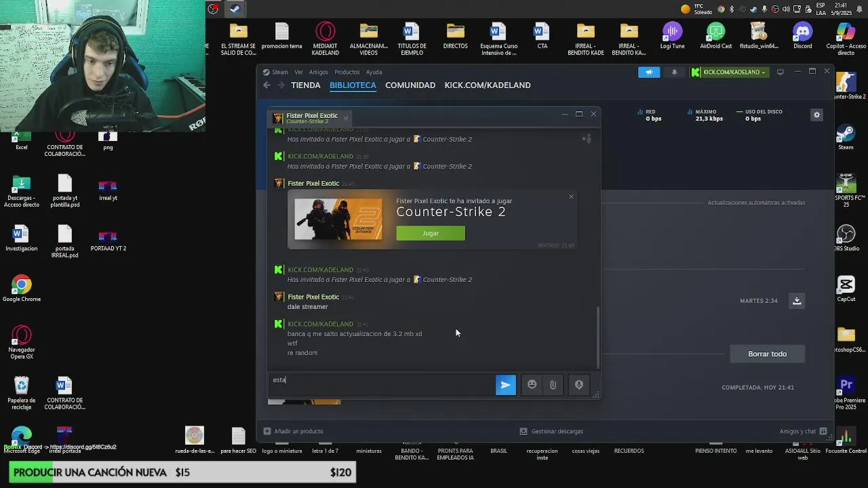Open KICK.COM/KADELAND profile tab
868x488 pixels.
(x=488, y=85)
